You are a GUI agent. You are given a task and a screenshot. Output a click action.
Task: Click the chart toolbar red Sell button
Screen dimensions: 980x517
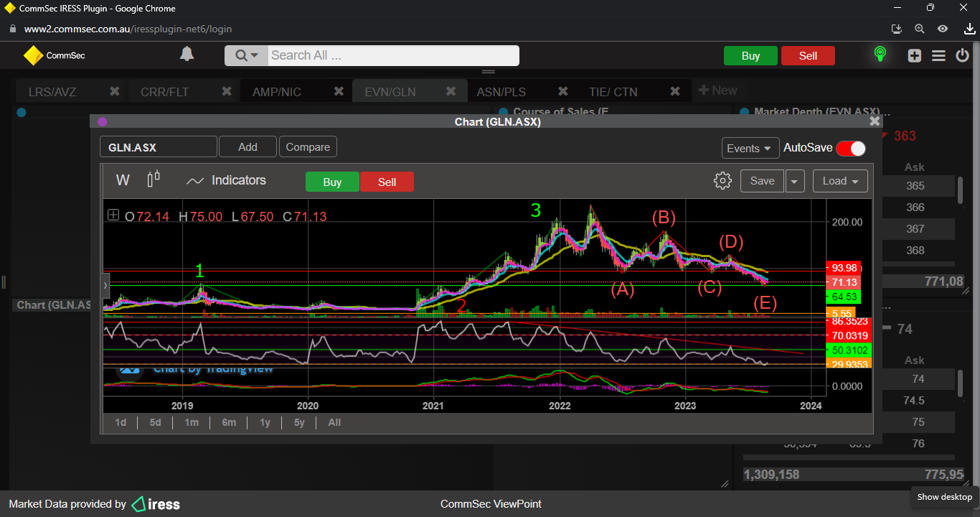click(387, 182)
